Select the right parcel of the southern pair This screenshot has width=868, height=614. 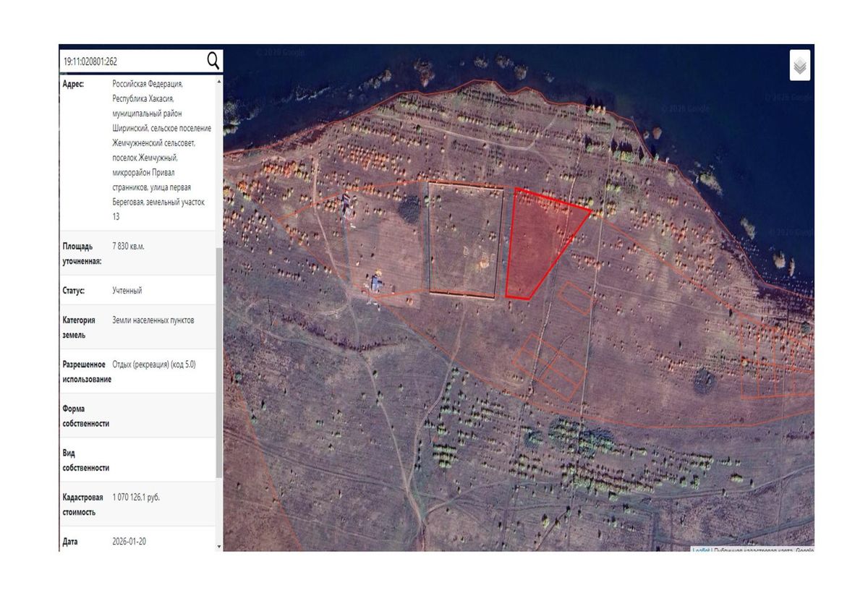tap(564, 373)
